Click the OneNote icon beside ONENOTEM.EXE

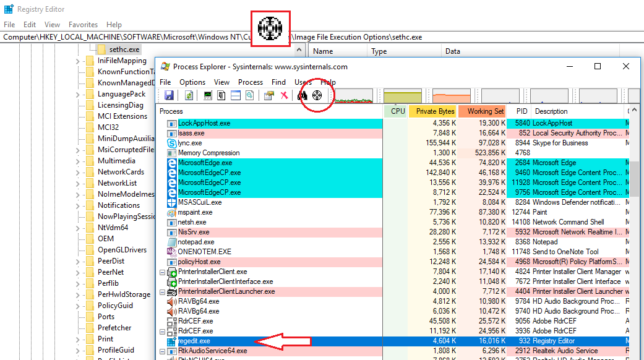pos(172,252)
